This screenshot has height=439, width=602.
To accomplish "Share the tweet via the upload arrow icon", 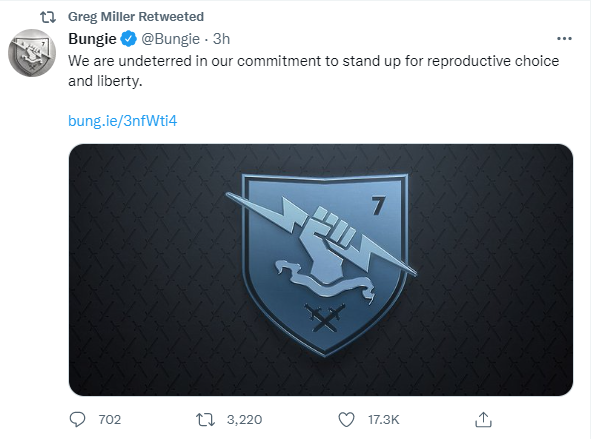I will pyautogui.click(x=483, y=419).
